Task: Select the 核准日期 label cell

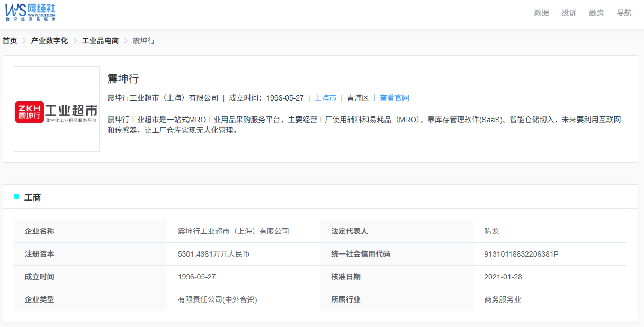Action: click(397, 277)
